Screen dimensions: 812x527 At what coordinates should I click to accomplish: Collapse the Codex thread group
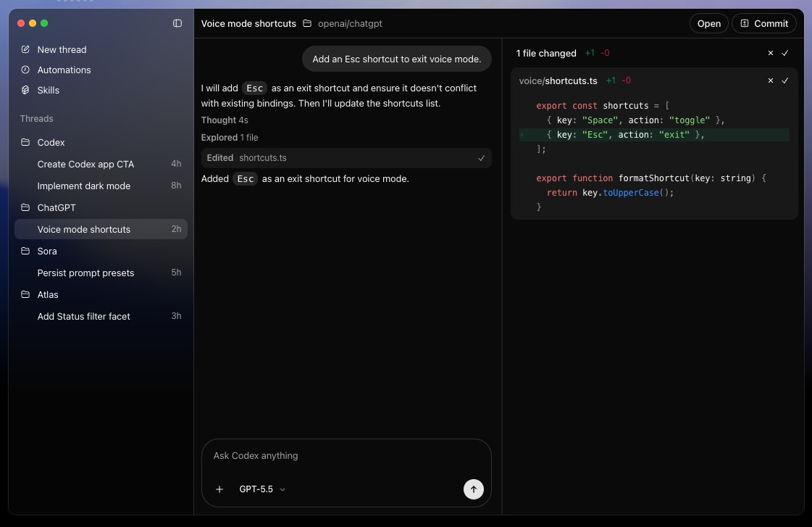pos(101,142)
